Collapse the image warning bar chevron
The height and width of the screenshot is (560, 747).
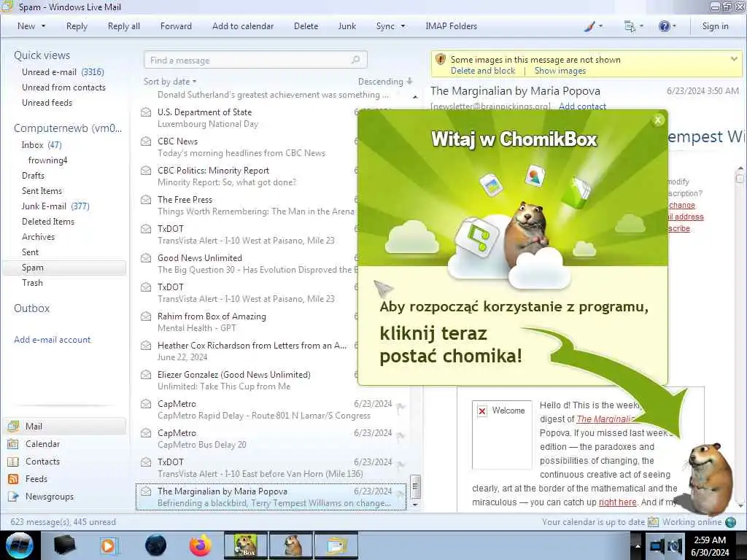(x=734, y=59)
